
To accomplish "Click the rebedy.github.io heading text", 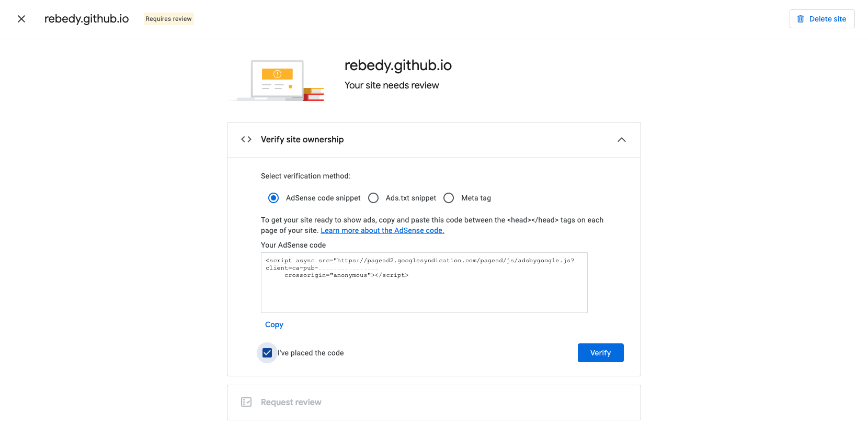I will [398, 65].
